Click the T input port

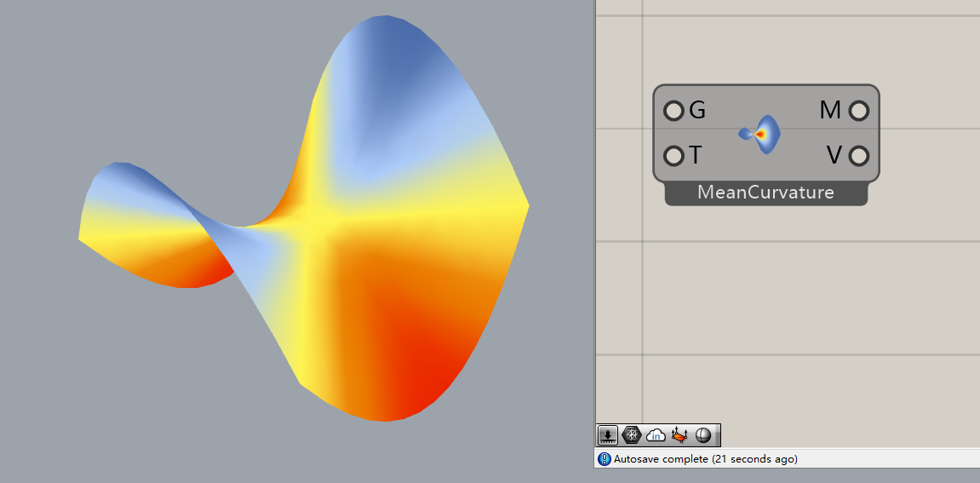[673, 155]
